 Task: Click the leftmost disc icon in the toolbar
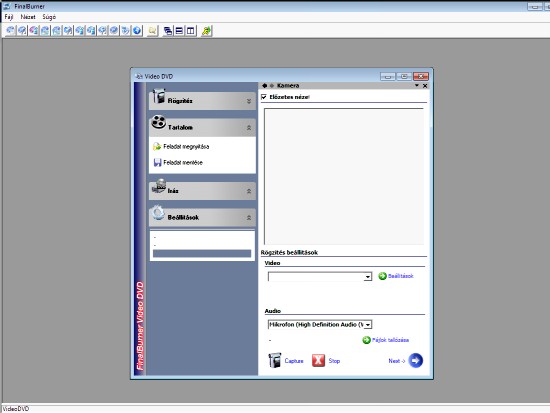pyautogui.click(x=11, y=31)
